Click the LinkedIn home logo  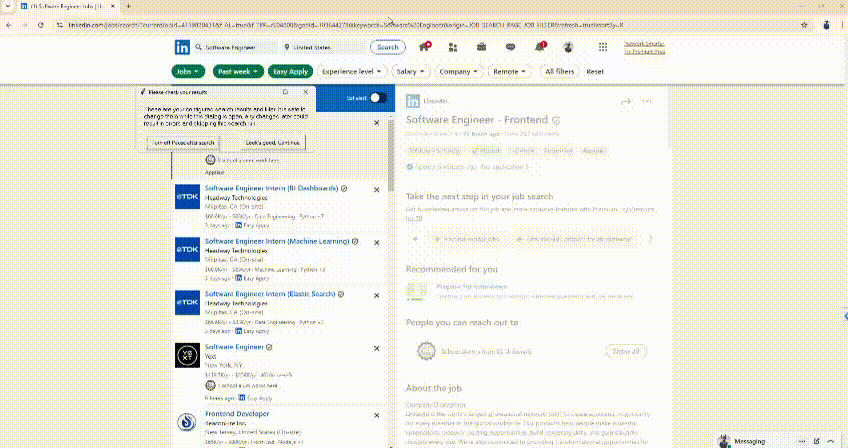183,47
